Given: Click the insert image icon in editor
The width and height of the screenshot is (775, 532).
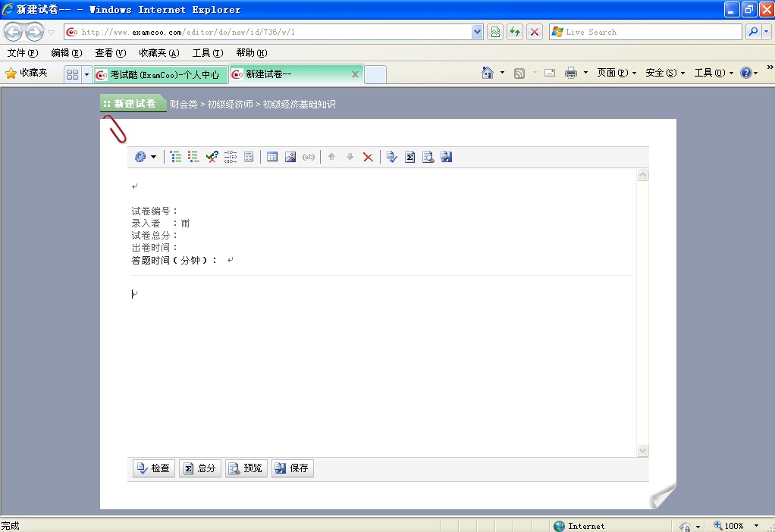Looking at the screenshot, I should 290,157.
